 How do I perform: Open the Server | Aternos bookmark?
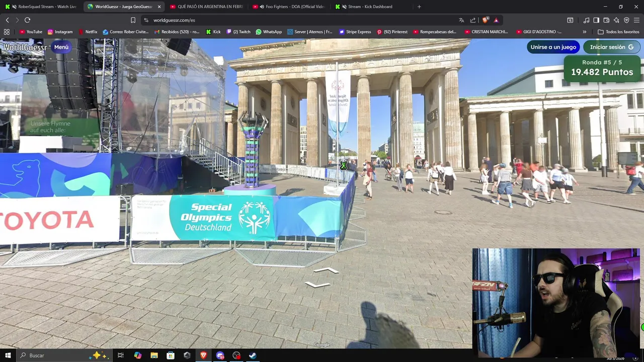tap(310, 32)
